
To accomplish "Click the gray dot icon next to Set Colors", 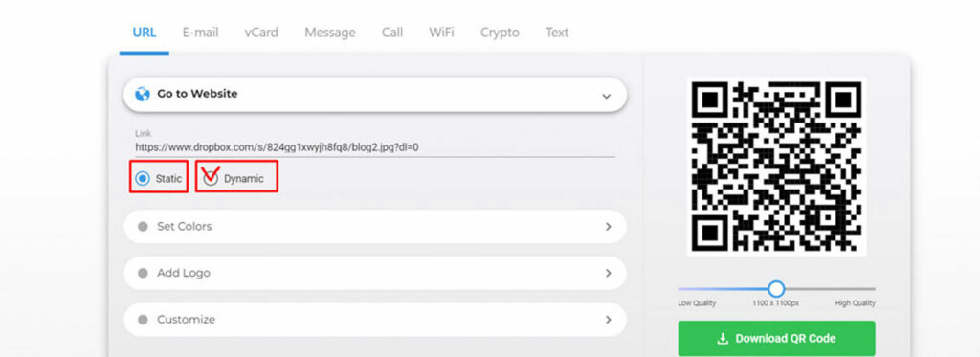I will (x=143, y=226).
